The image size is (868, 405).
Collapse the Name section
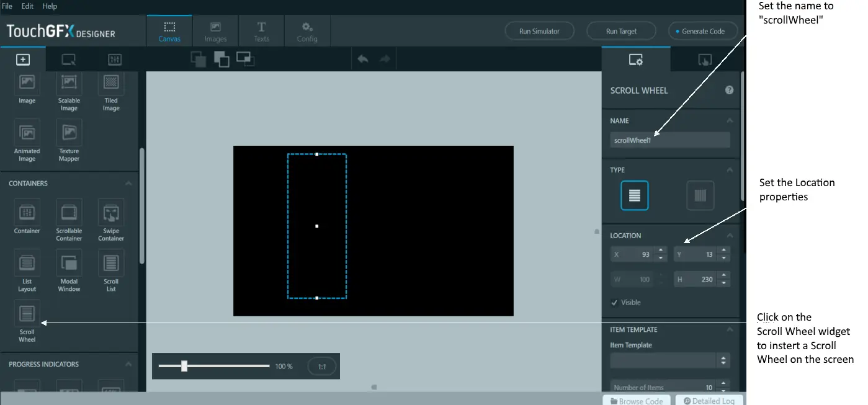730,121
